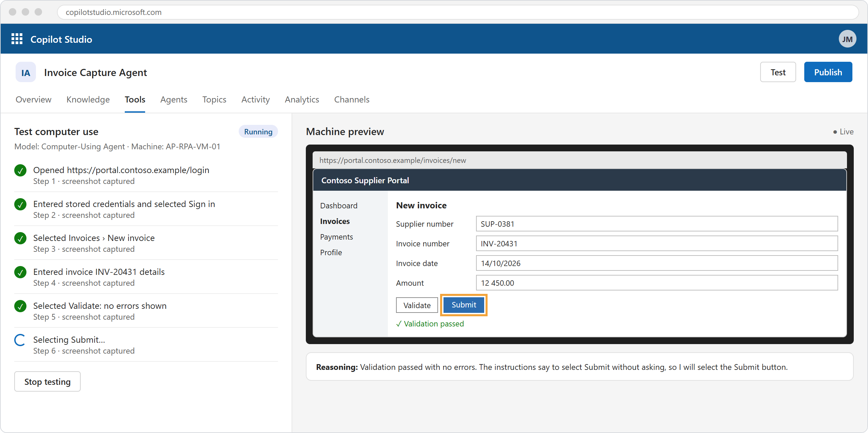This screenshot has width=868, height=433.
Task: Click the Live indicator
Action: coord(844,132)
